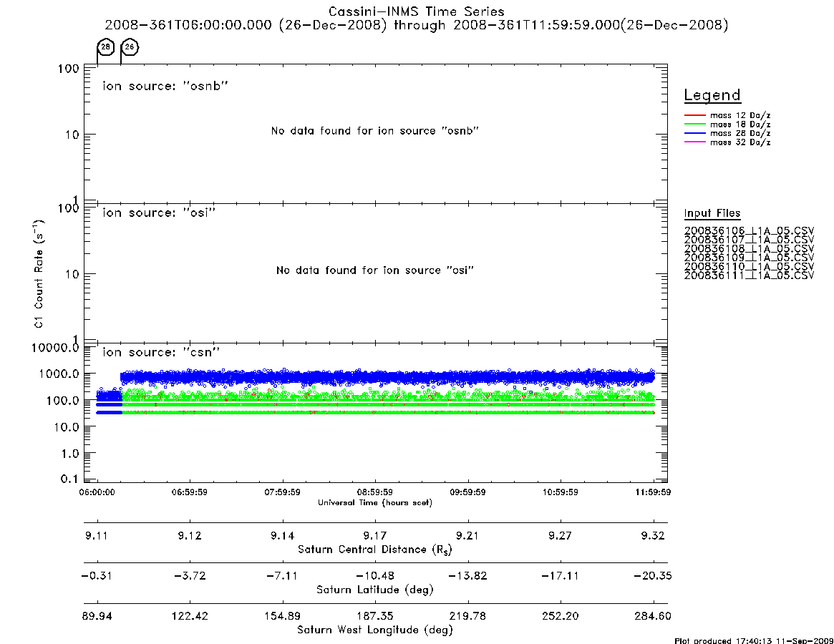834x644 pixels.
Task: Select the file name 200836106_L1A_05.CSV
Action: pyautogui.click(x=749, y=231)
